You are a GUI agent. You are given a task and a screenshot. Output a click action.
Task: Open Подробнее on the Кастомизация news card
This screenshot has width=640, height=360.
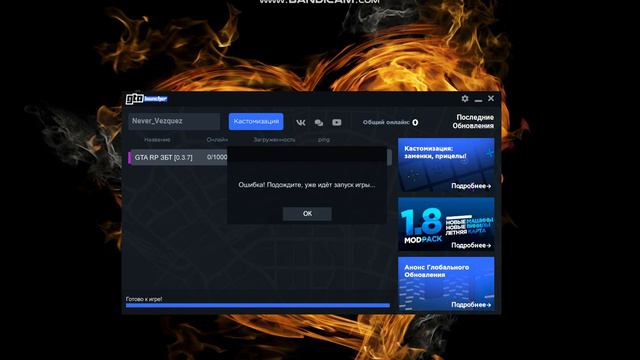click(x=471, y=186)
